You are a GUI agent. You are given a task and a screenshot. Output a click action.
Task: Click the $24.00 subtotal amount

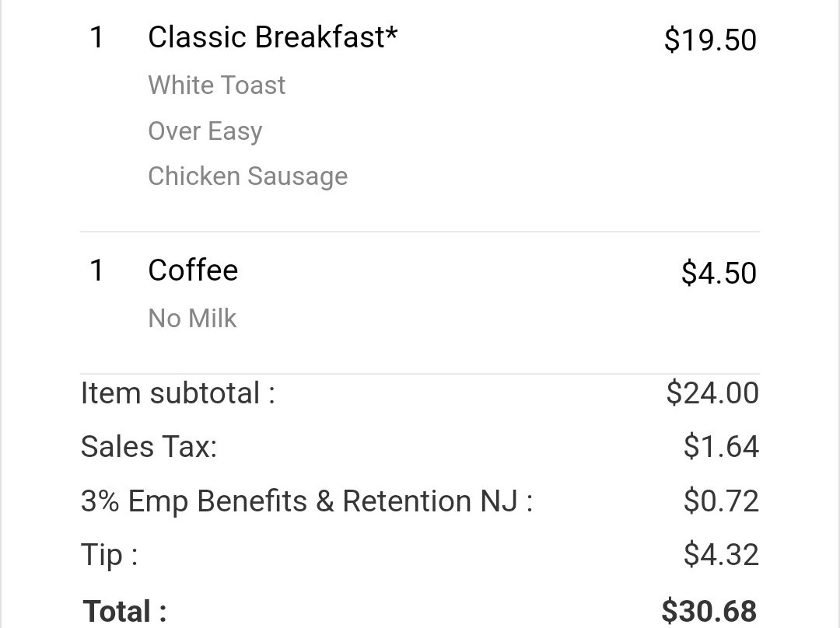coord(712,393)
